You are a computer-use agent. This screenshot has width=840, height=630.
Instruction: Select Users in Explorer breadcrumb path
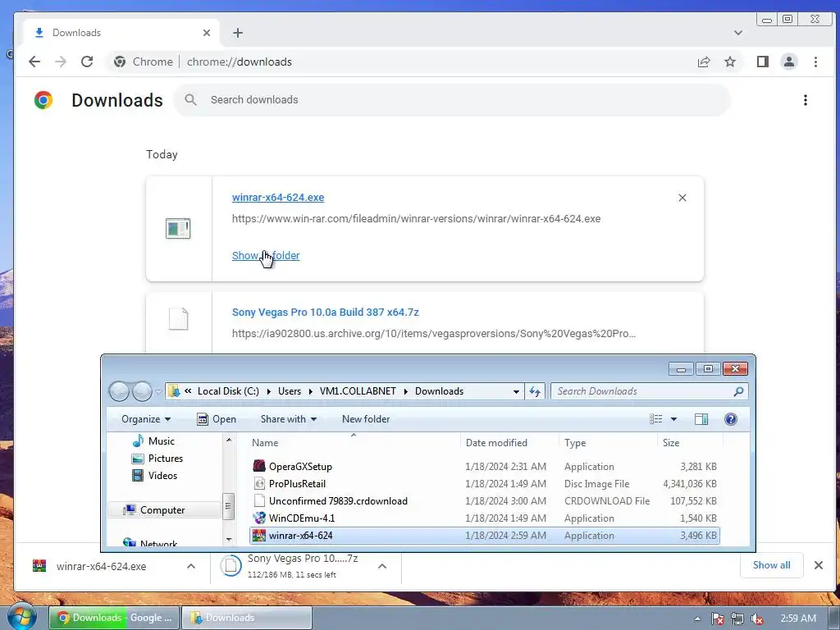coord(290,391)
